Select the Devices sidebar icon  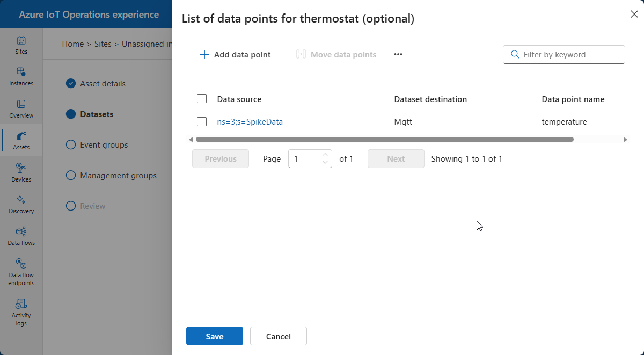coord(21,172)
